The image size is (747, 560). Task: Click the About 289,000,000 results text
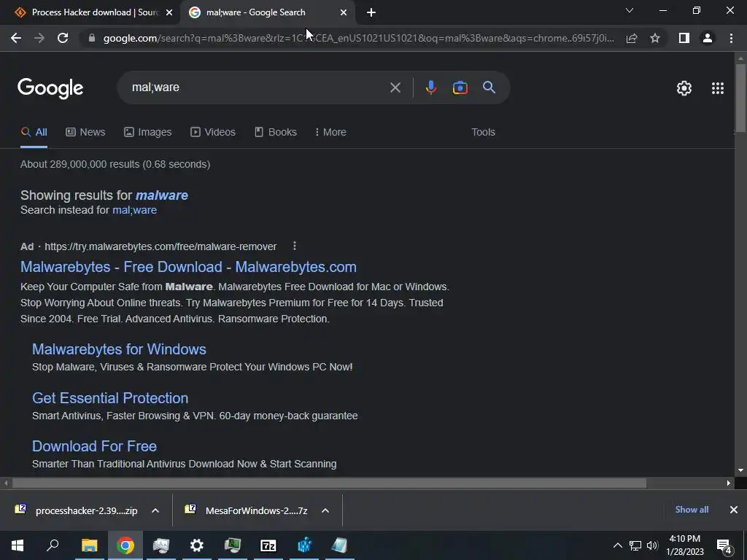click(x=115, y=164)
